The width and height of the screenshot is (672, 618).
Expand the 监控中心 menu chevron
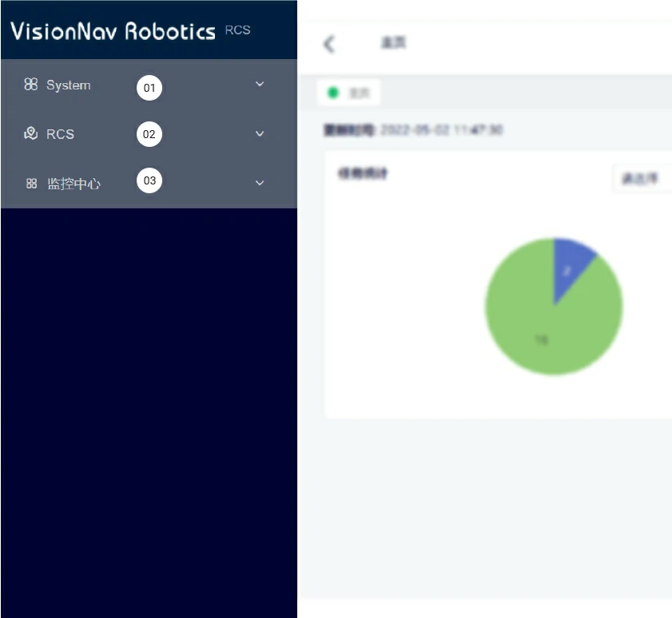tap(259, 183)
